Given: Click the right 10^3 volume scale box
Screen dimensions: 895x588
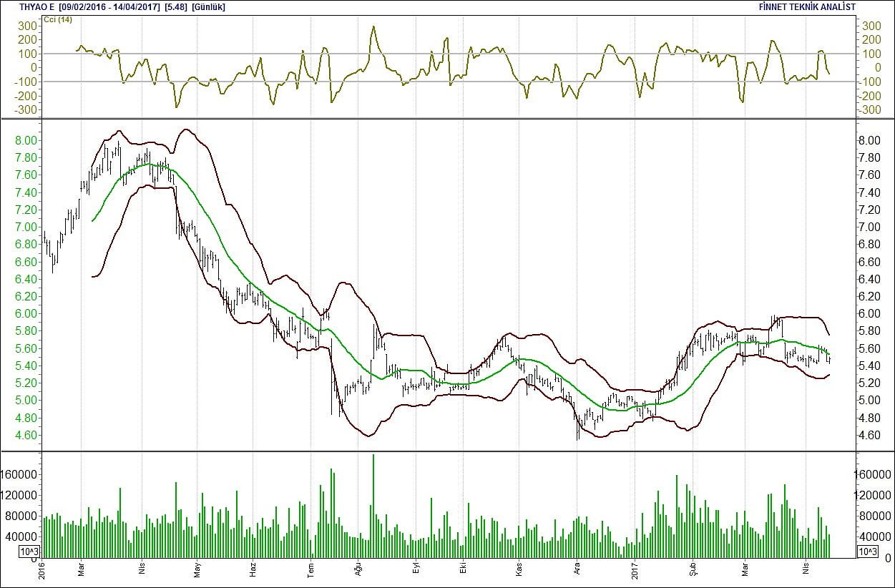Looking at the screenshot, I should click(x=867, y=552).
